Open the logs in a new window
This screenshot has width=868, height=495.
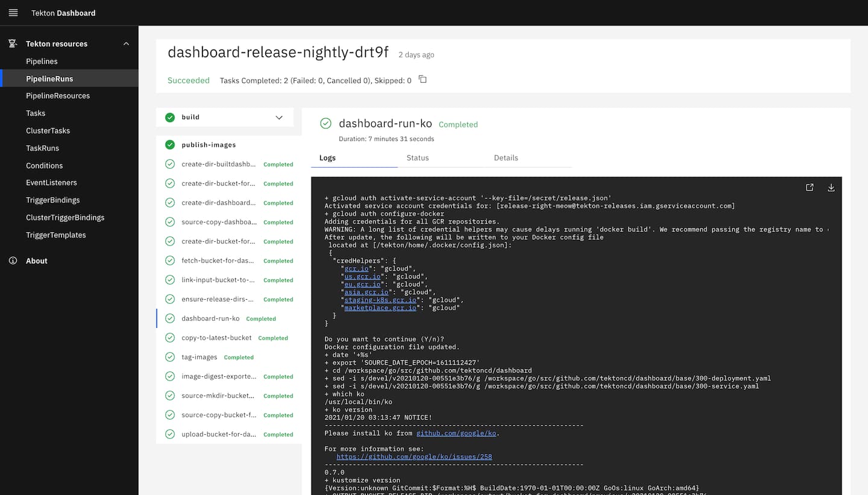810,187
